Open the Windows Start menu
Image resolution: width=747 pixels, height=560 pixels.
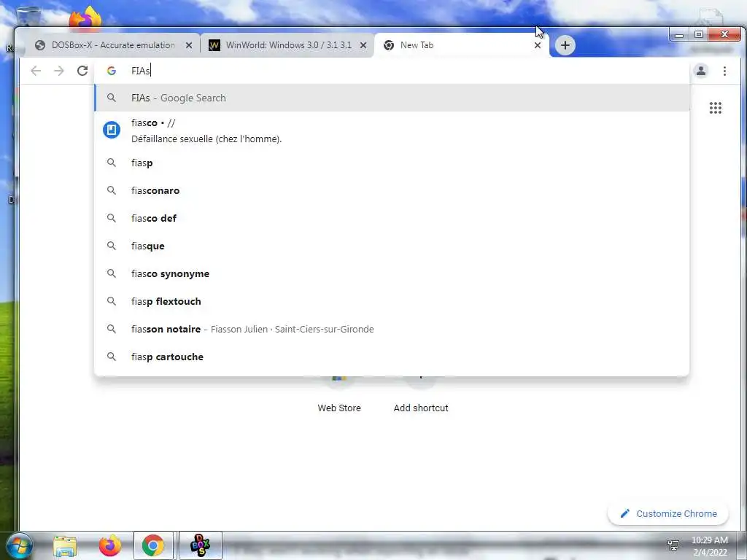click(18, 545)
